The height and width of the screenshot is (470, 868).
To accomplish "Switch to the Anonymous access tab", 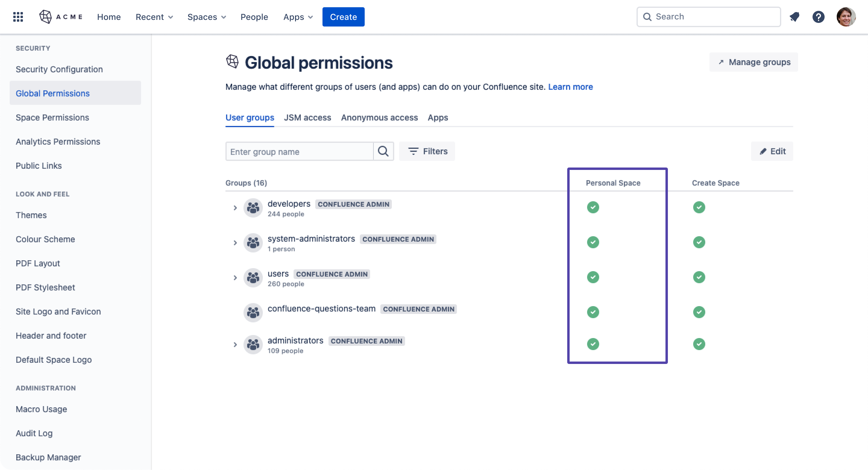I will click(x=379, y=117).
